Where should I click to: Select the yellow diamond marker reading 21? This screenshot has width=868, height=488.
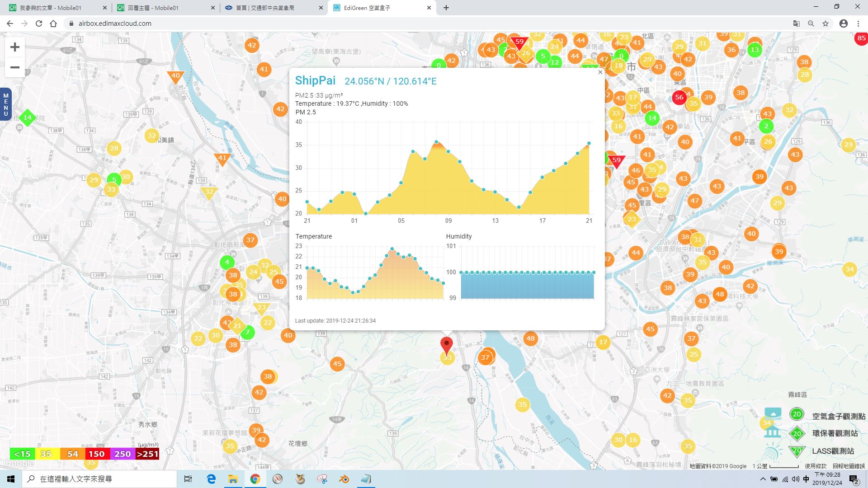coord(237,326)
